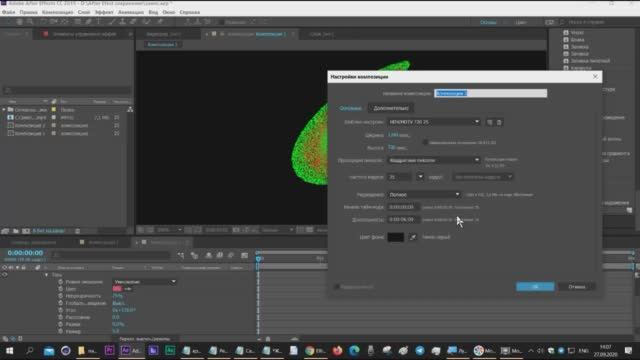Select the Type (T) tool in the toolbar

[x=99, y=22]
